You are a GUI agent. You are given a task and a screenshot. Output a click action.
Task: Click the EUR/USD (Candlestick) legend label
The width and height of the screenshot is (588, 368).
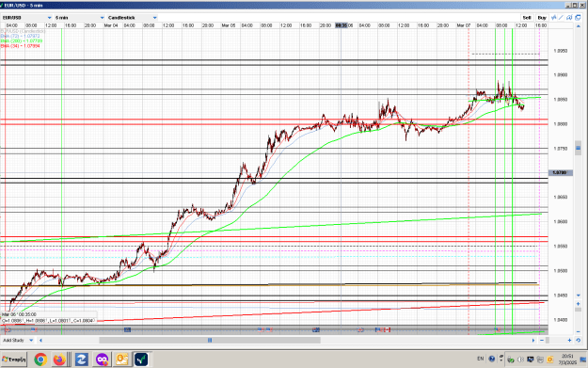coord(23,31)
